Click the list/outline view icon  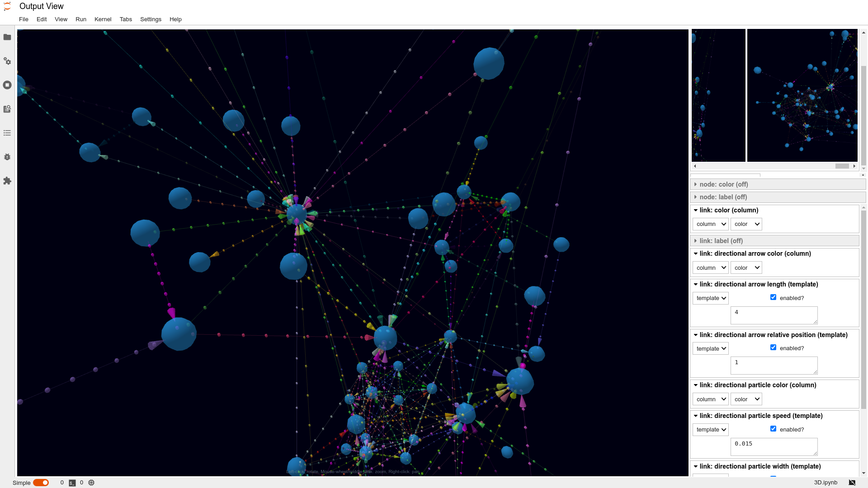click(8, 133)
